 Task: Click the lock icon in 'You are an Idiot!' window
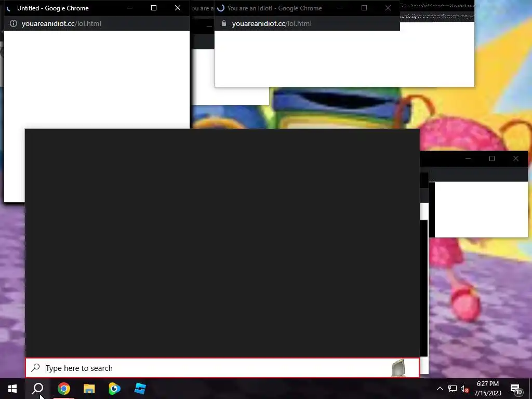point(223,23)
